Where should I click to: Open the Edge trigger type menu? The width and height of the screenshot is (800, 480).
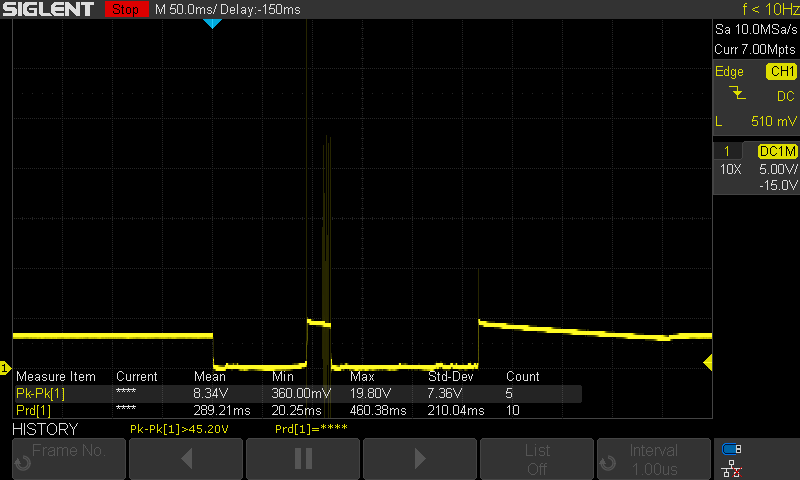(x=729, y=72)
